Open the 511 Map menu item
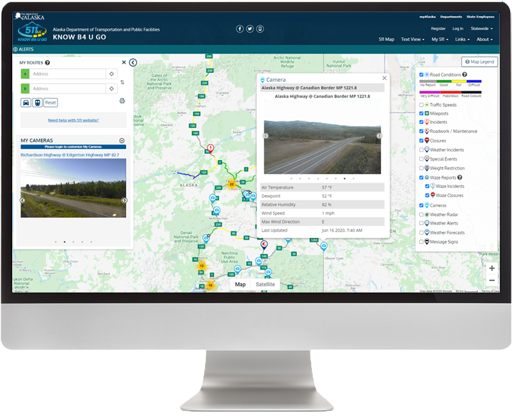 386,40
